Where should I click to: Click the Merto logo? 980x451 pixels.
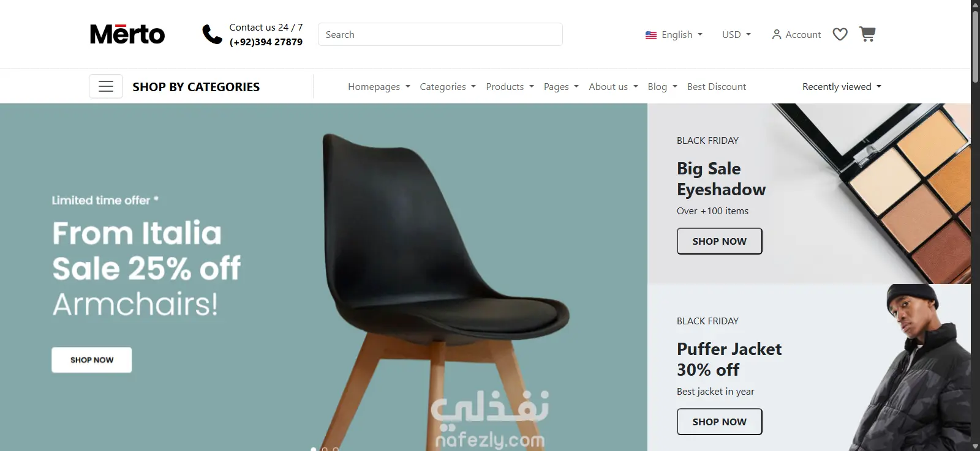[x=127, y=34]
